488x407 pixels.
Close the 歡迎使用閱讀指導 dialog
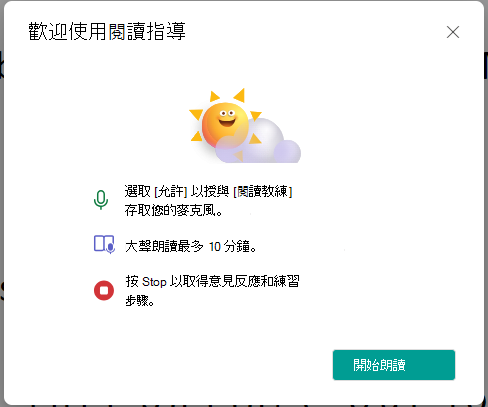click(x=453, y=32)
